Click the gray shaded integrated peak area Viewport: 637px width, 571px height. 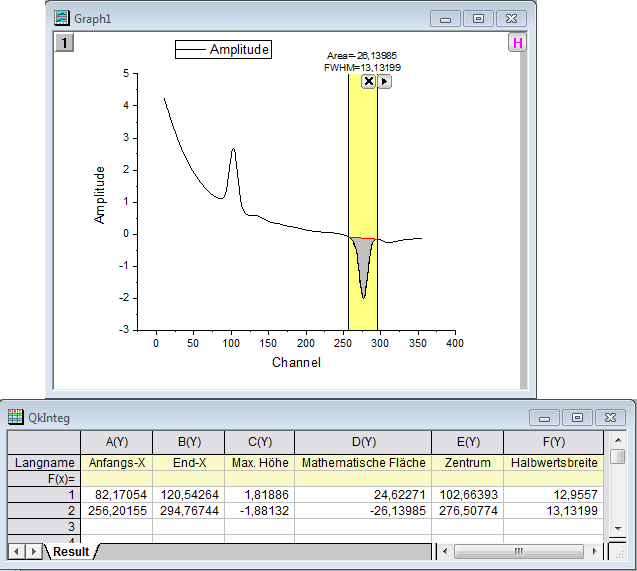[x=363, y=260]
